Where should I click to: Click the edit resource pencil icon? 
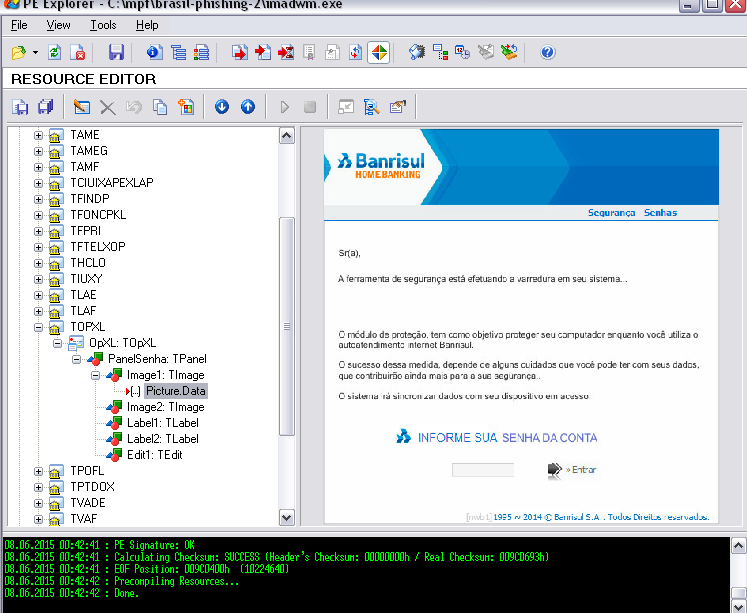[82, 107]
